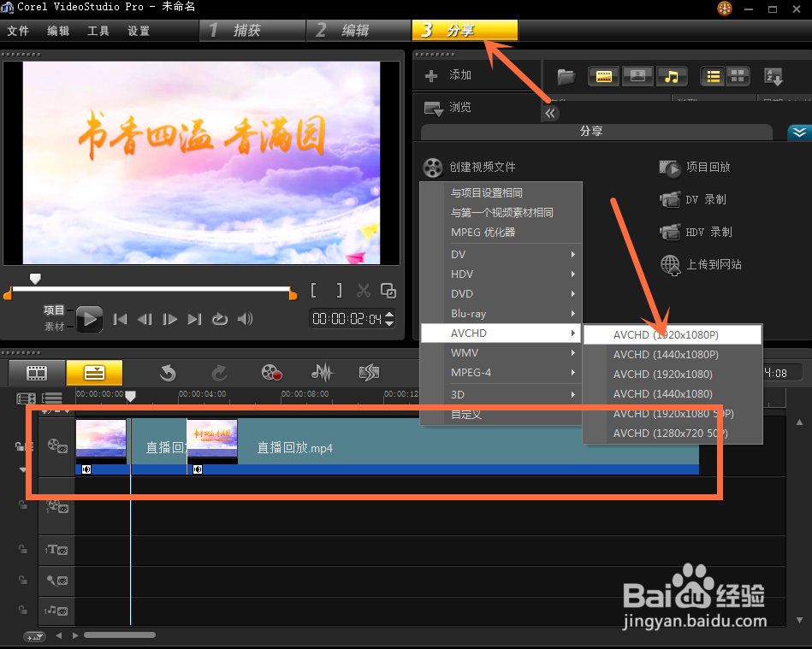Open the 工具 menu

tap(98, 31)
